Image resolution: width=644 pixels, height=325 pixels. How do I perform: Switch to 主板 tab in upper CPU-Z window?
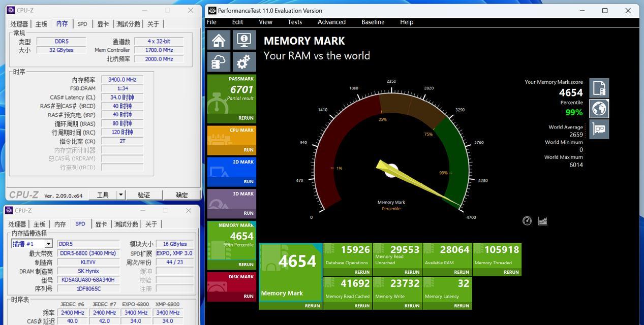coord(41,24)
